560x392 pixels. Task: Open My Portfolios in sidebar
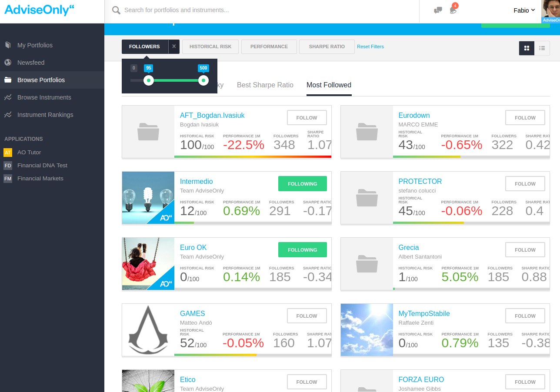(35, 45)
